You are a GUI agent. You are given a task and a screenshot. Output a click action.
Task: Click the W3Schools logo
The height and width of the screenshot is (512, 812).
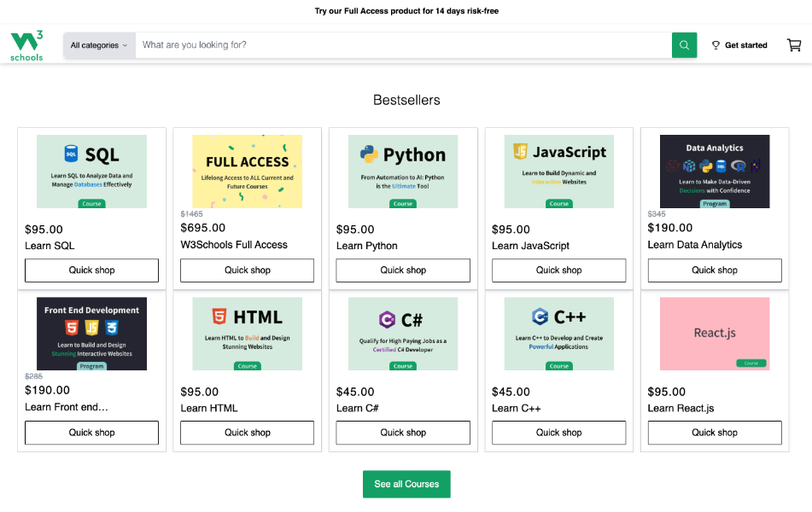pos(26,45)
